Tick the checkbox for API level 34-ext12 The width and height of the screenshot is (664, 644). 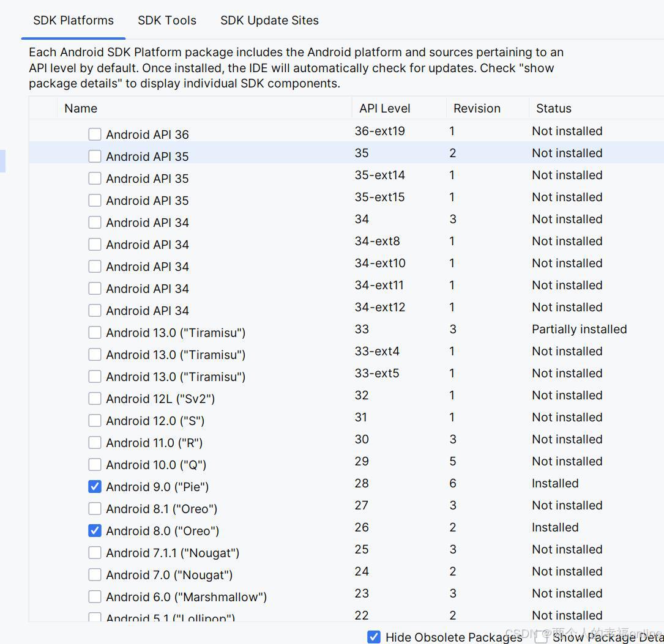[95, 310]
